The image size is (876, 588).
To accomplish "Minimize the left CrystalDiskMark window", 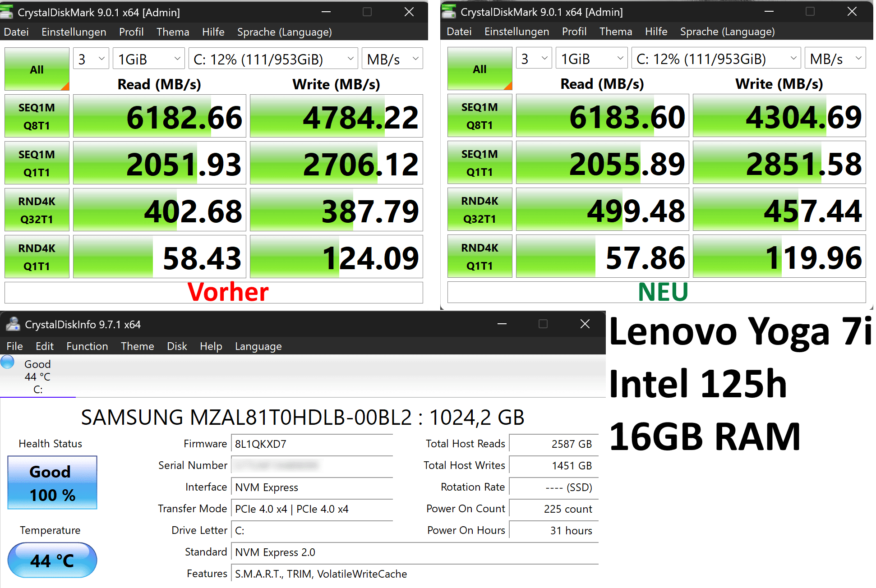I will pos(326,12).
